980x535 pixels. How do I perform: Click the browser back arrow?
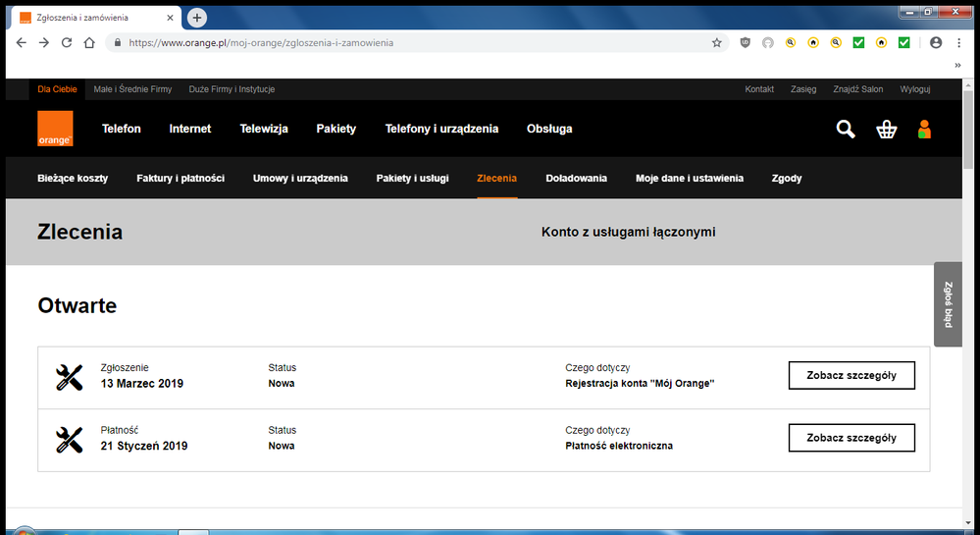pos(22,43)
